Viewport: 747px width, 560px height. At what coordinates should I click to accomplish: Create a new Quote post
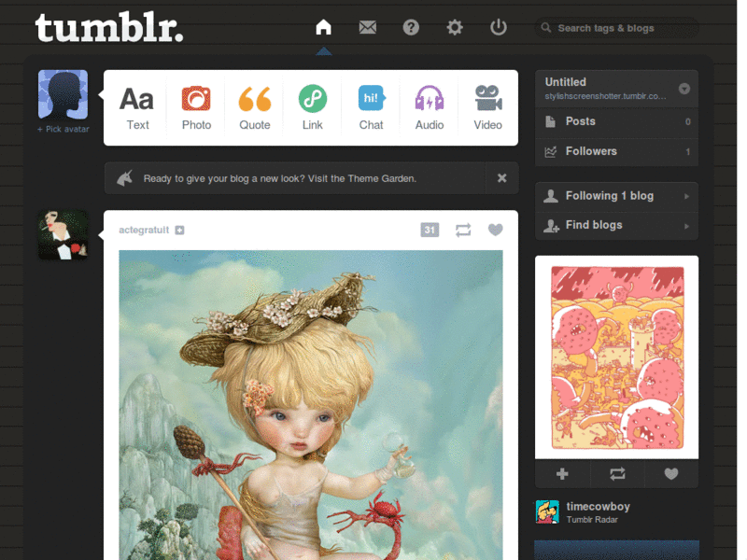[x=254, y=108]
